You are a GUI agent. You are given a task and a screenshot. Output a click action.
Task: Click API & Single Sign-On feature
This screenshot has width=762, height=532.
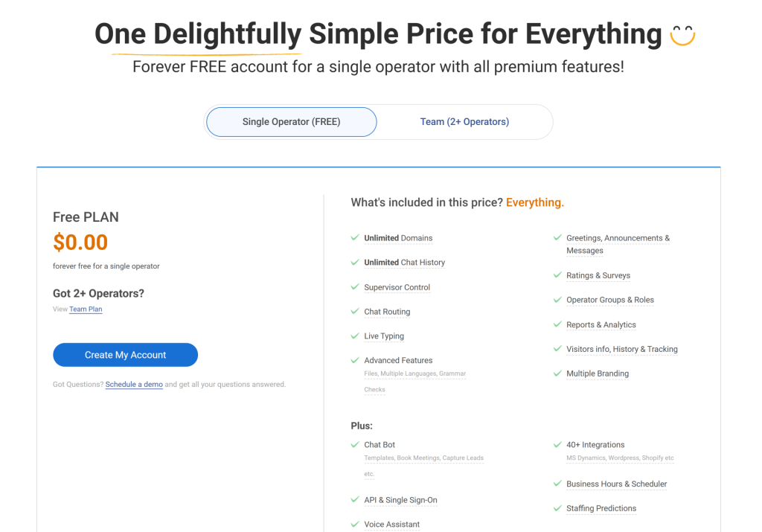coord(400,500)
